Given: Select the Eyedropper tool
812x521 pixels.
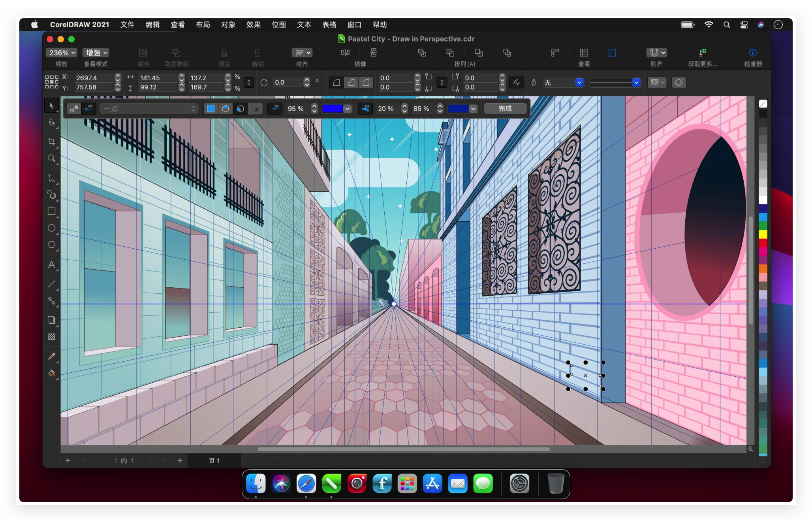Looking at the screenshot, I should 51,356.
